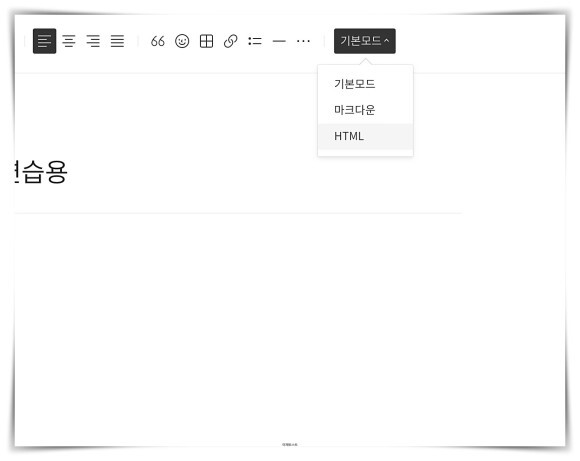Switch editor to HTML mode
Screen dimensions: 580x461
(x=365, y=136)
